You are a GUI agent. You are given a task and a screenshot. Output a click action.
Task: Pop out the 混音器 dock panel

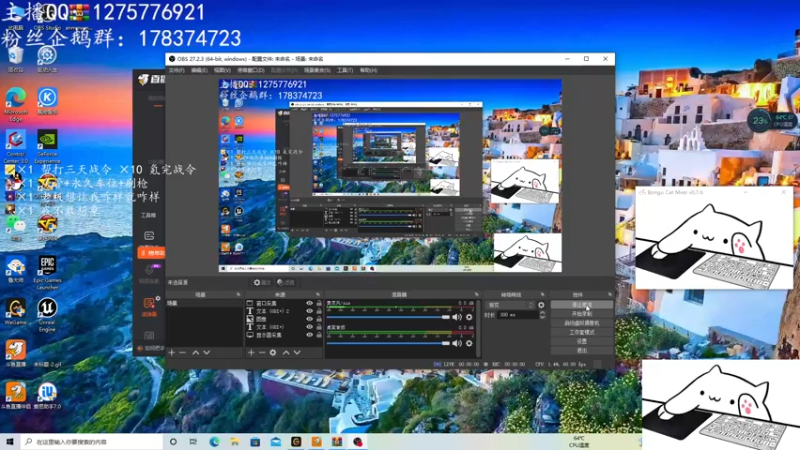(x=477, y=295)
